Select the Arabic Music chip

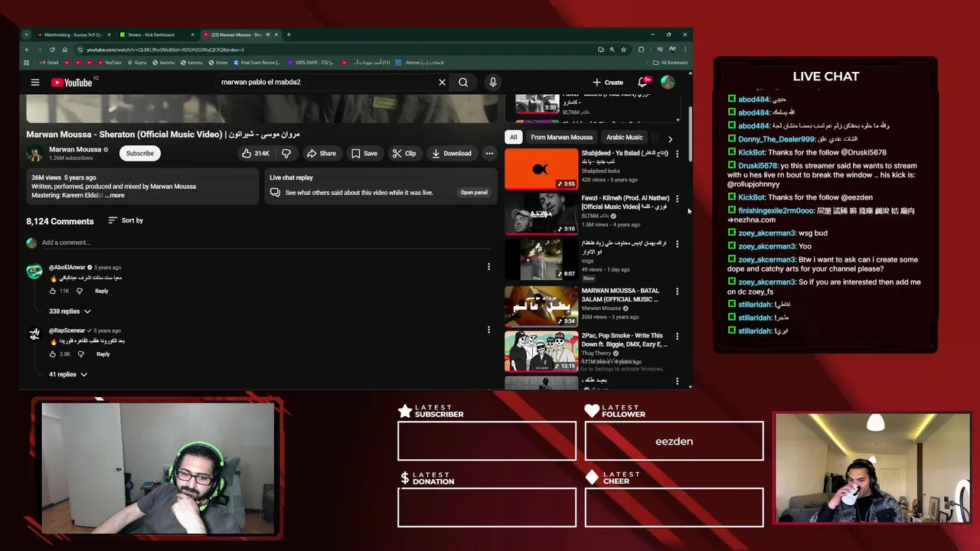pos(625,137)
